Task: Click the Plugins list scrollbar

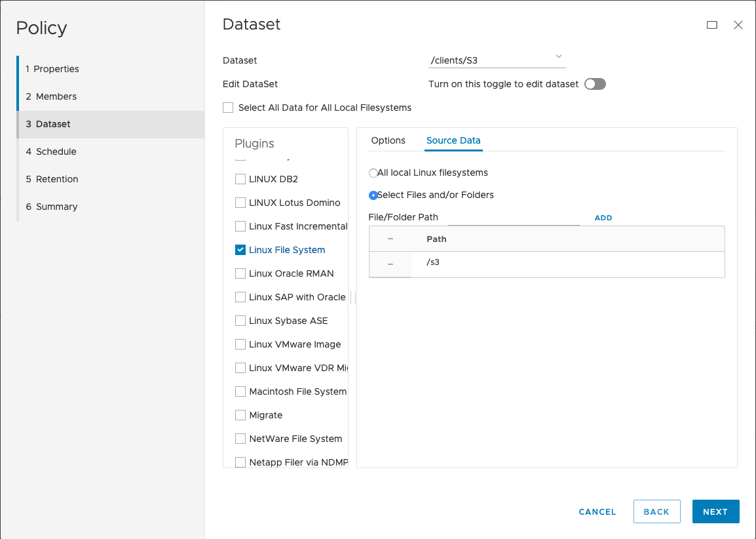Action: (x=352, y=298)
